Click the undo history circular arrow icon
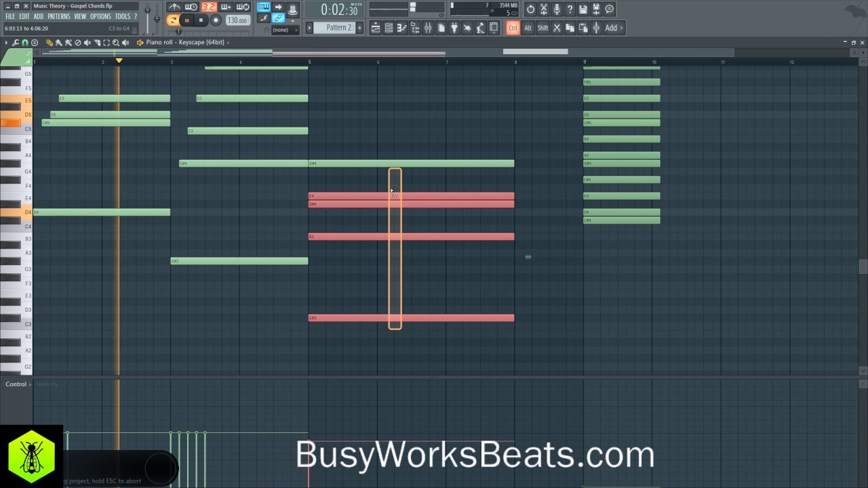The image size is (868, 488). coord(530,9)
